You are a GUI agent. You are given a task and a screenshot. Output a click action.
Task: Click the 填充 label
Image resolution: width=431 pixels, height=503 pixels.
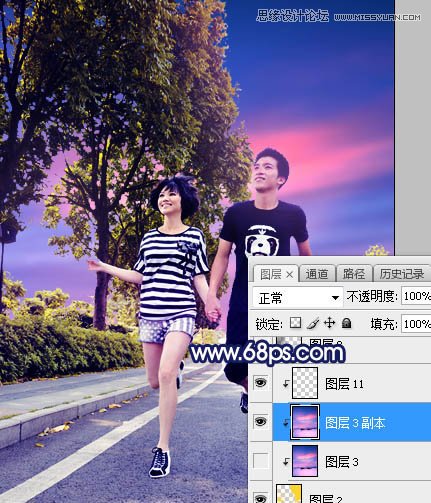(x=384, y=324)
